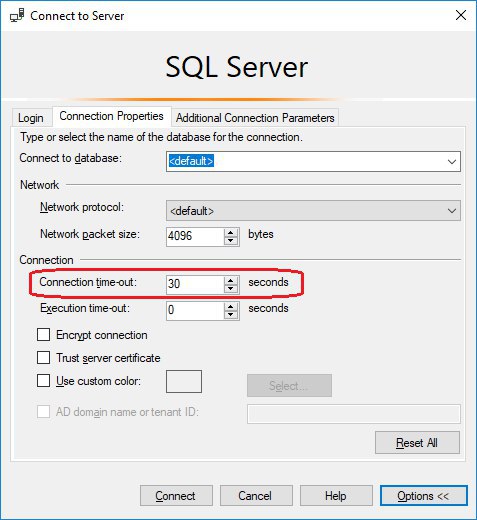The width and height of the screenshot is (477, 520).
Task: Click the Reset All button
Action: pyautogui.click(x=417, y=443)
